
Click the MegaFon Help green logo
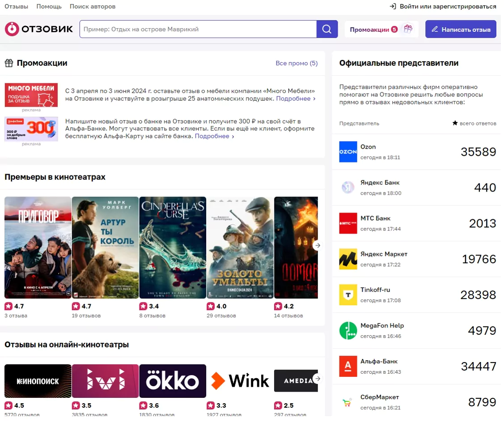(x=350, y=332)
